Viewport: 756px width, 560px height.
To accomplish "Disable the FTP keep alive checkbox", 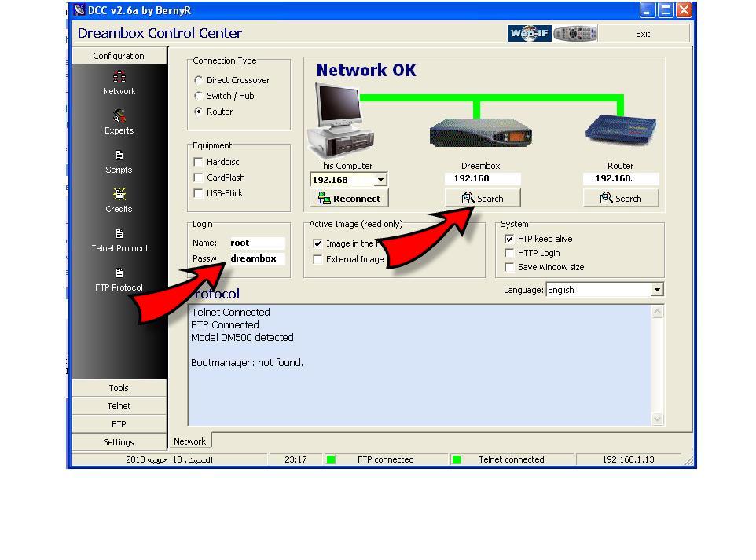I will click(x=509, y=239).
